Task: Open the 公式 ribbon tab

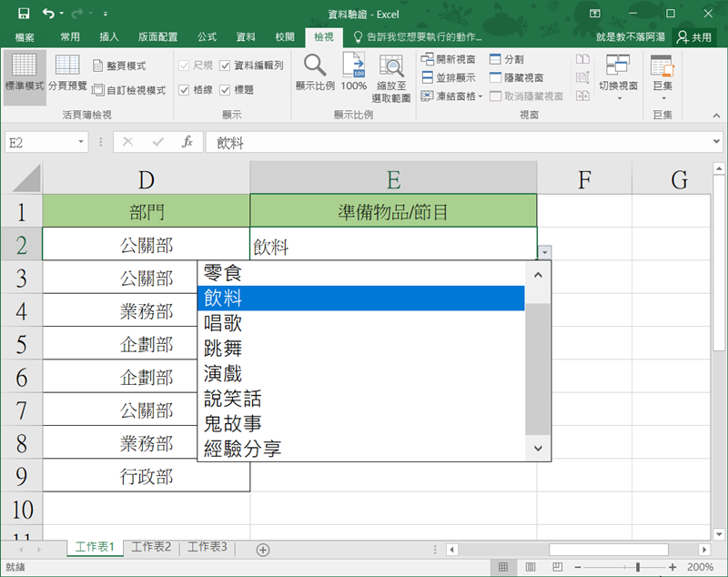Action: [207, 37]
